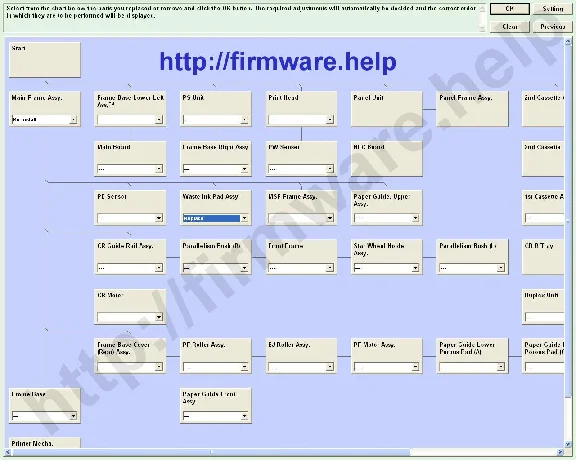This screenshot has width=576, height=460.
Task: Go back with the Previous button
Action: click(552, 26)
